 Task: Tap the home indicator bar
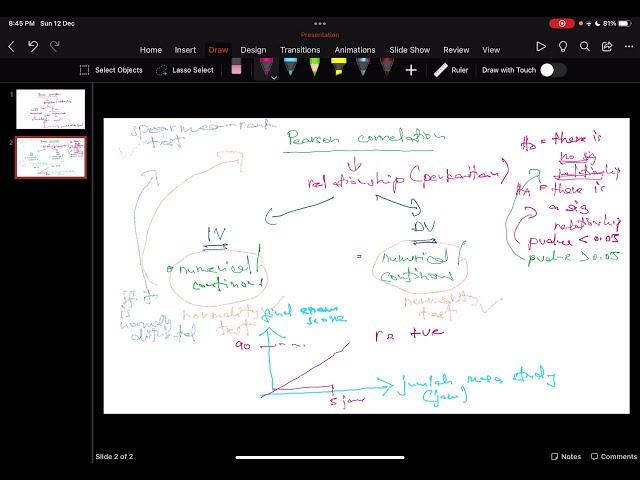click(x=320, y=458)
